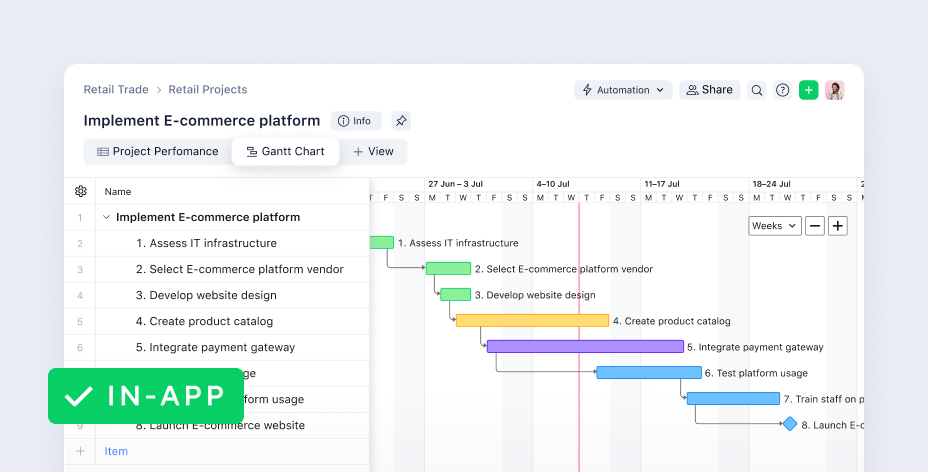Pin the project with the pin icon
Viewport: 928px width, 472px height.
pyautogui.click(x=400, y=121)
